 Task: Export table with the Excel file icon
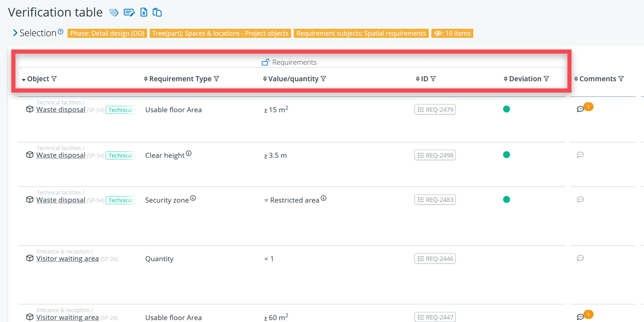pyautogui.click(x=144, y=12)
